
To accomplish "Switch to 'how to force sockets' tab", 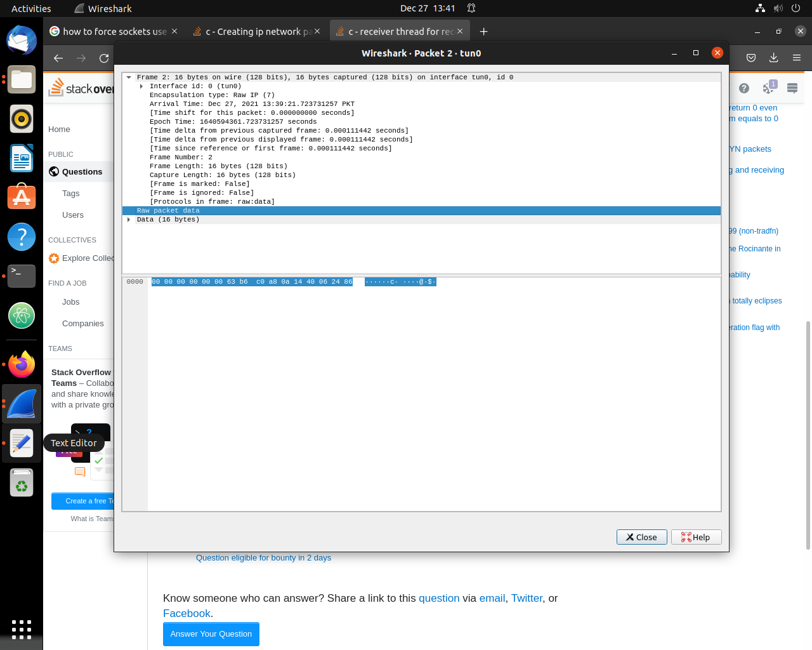I will point(114,31).
